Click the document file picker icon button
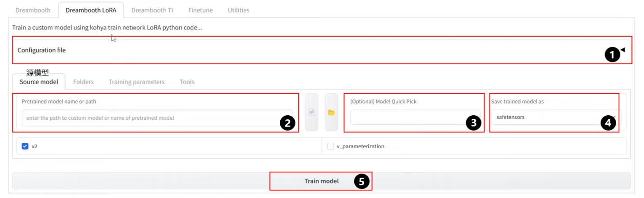 tap(311, 113)
